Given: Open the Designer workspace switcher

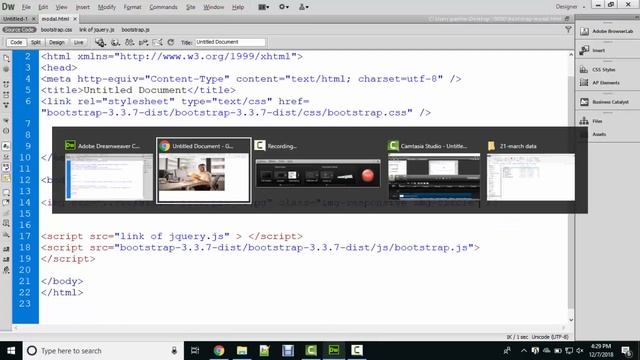Looking at the screenshot, I should tap(570, 7).
